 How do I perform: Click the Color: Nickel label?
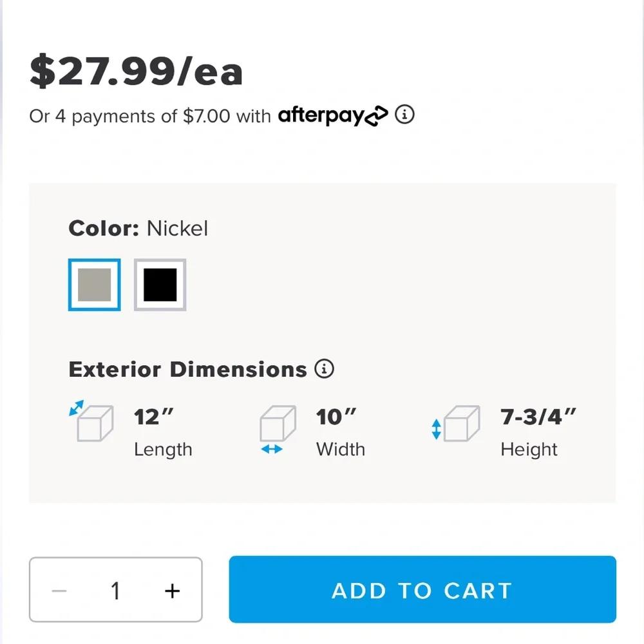[138, 229]
